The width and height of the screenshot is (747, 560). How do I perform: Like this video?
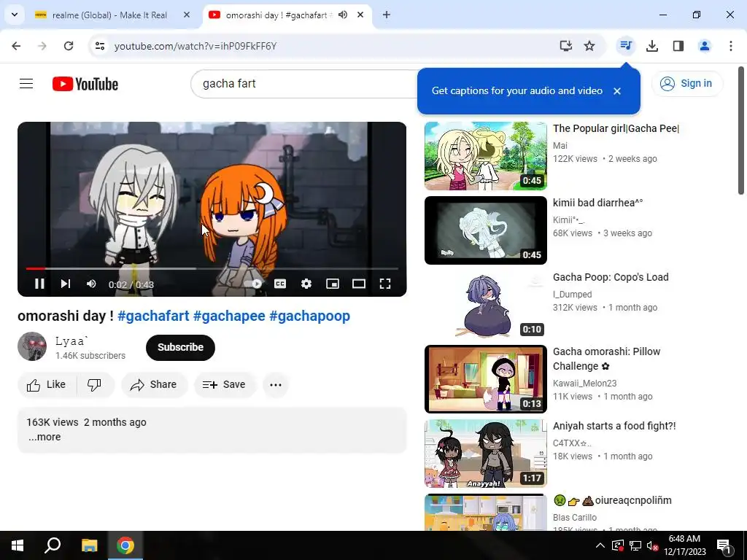pyautogui.click(x=47, y=384)
